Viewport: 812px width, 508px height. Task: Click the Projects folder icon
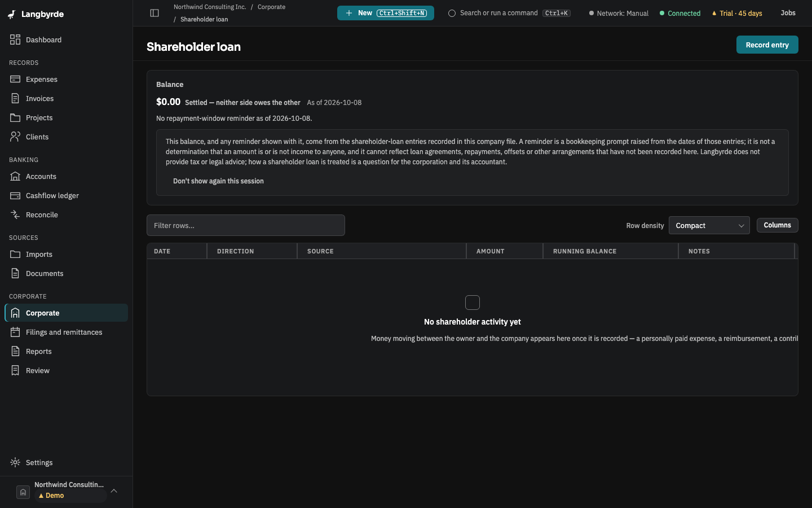click(15, 117)
